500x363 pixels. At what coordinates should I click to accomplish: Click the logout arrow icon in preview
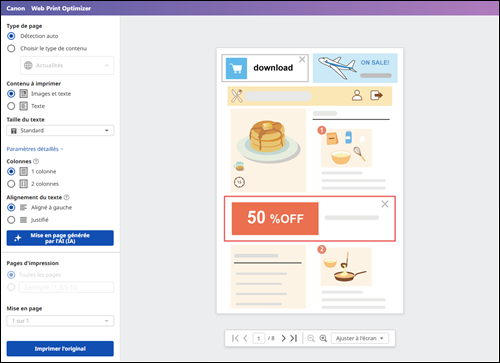(x=376, y=95)
